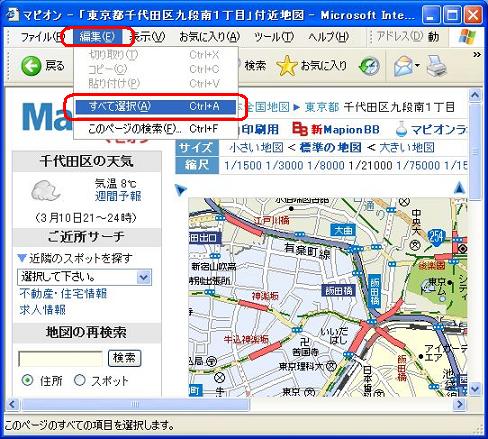The image size is (488, 439).
Task: Select the 住所 radio button
Action: [x=27, y=380]
